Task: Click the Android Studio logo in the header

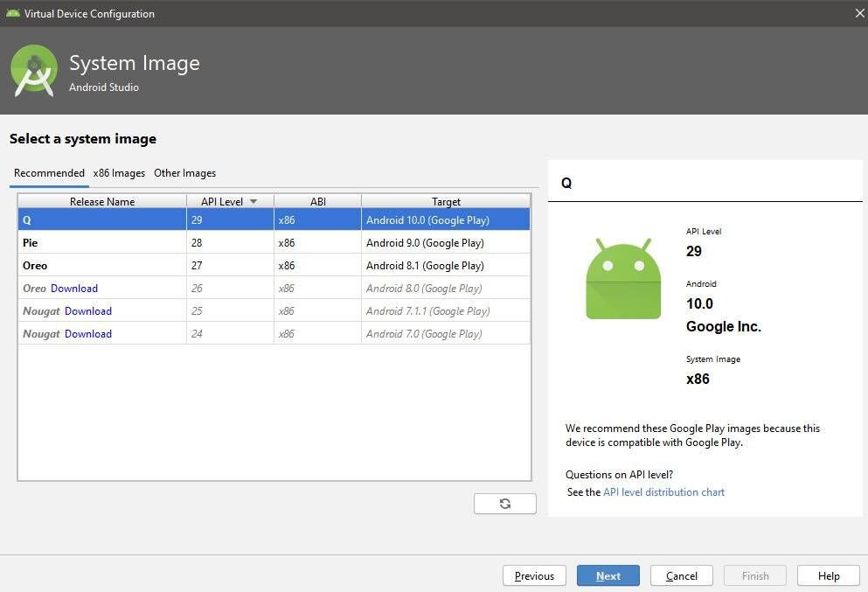Action: pos(33,70)
